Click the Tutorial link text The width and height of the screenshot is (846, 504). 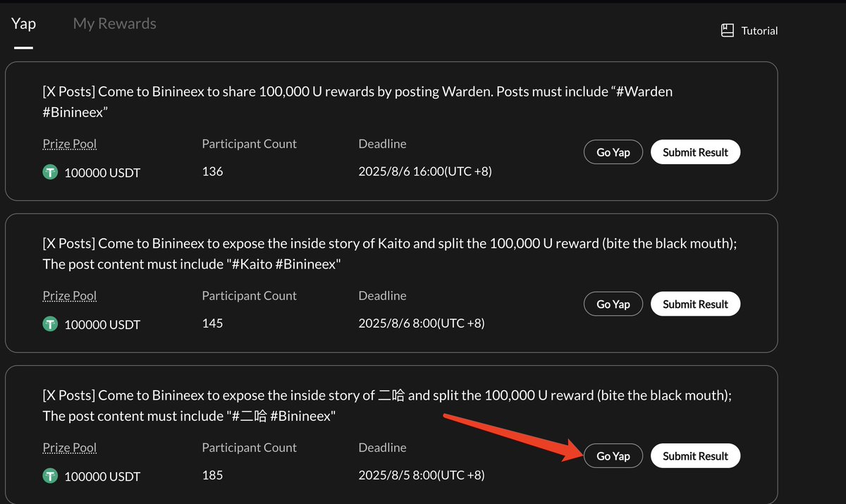click(759, 31)
